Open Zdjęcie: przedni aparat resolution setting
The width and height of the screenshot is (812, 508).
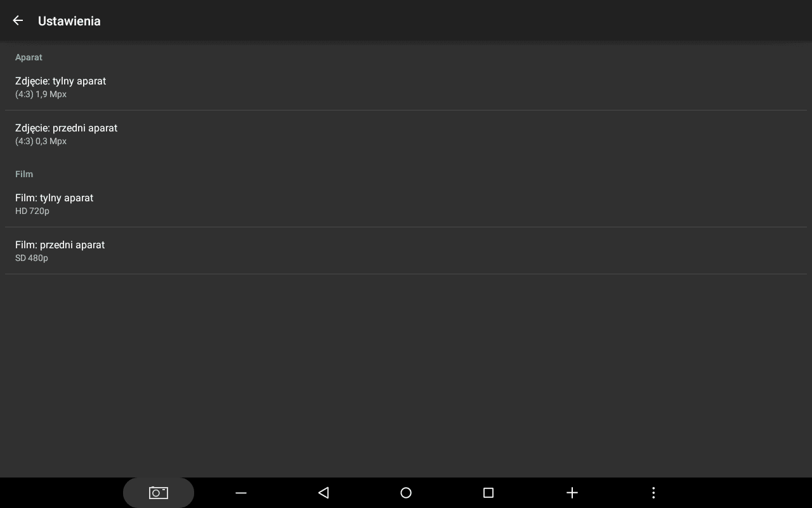coord(406,134)
